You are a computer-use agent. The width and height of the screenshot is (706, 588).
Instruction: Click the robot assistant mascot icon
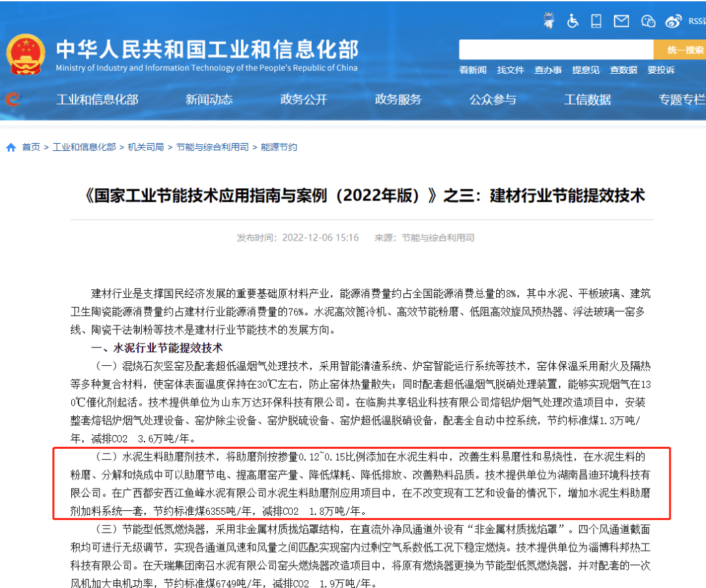548,21
